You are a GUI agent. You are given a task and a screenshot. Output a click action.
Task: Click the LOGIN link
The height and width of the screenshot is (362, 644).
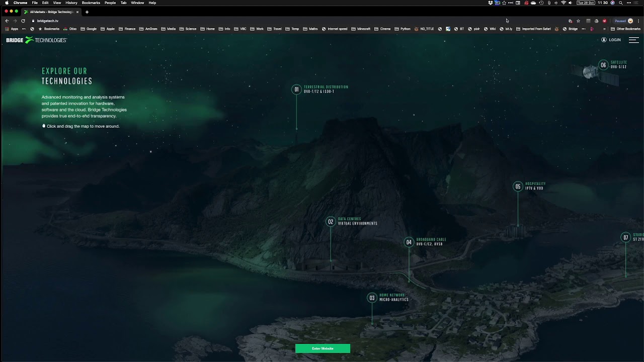[611, 40]
